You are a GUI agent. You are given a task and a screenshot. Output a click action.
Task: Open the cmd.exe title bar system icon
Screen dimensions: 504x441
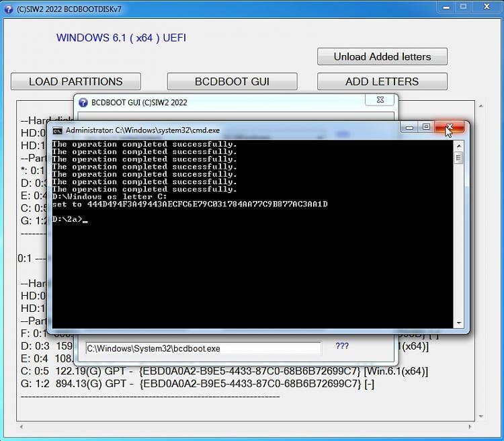coord(58,130)
